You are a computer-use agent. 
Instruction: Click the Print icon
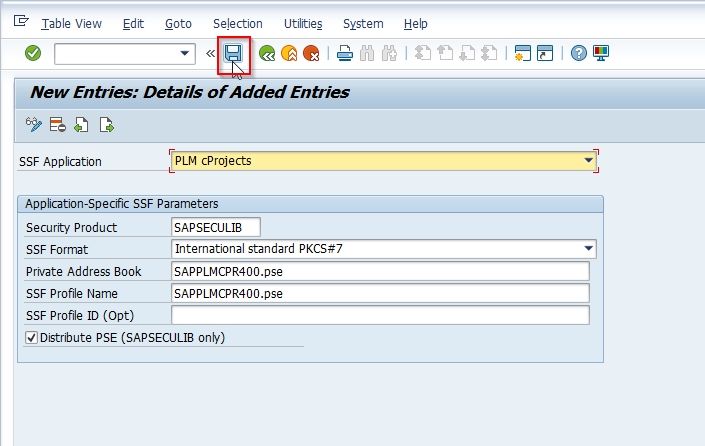tap(345, 54)
